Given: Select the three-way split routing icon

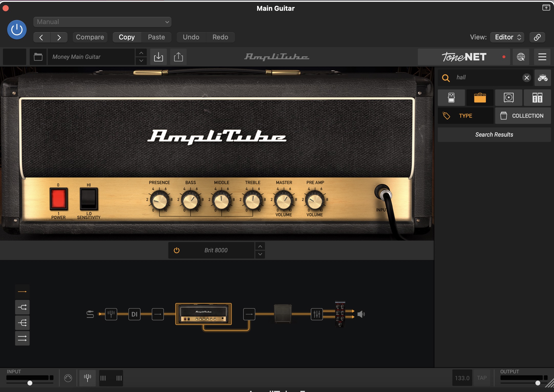Looking at the screenshot, I should coord(22,323).
